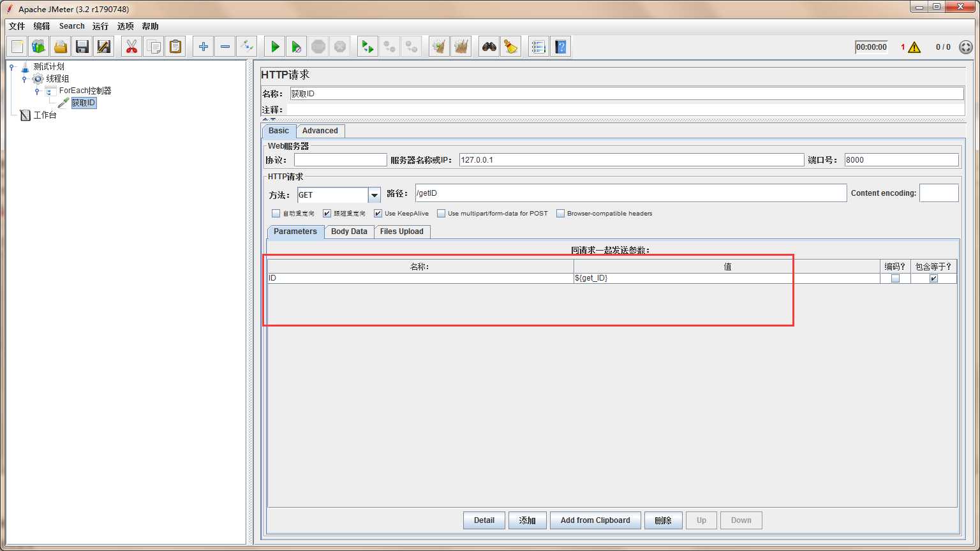Click the 服务器名称或IP field
980x551 pixels.
632,160
